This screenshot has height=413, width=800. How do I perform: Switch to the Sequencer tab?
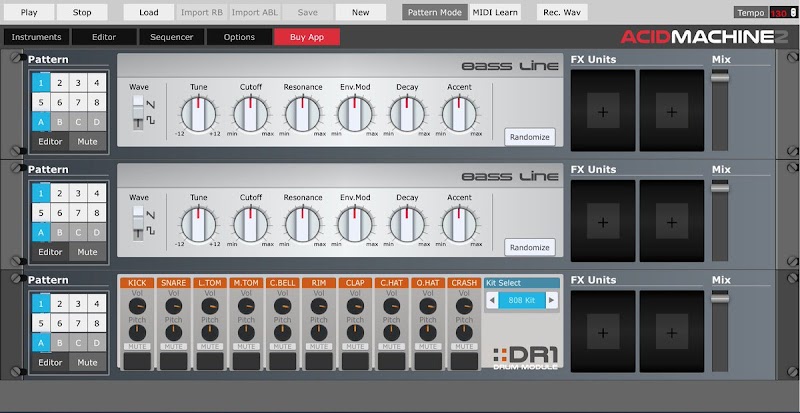171,37
